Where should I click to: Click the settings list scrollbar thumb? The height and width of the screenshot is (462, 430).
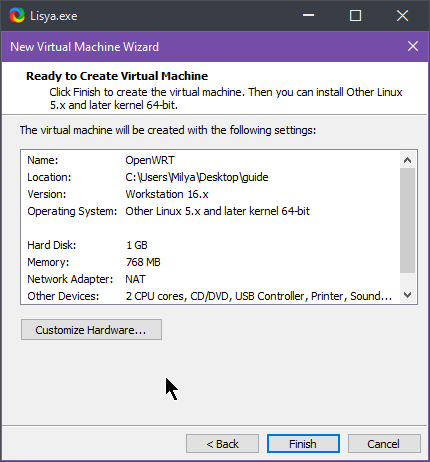tap(407, 221)
